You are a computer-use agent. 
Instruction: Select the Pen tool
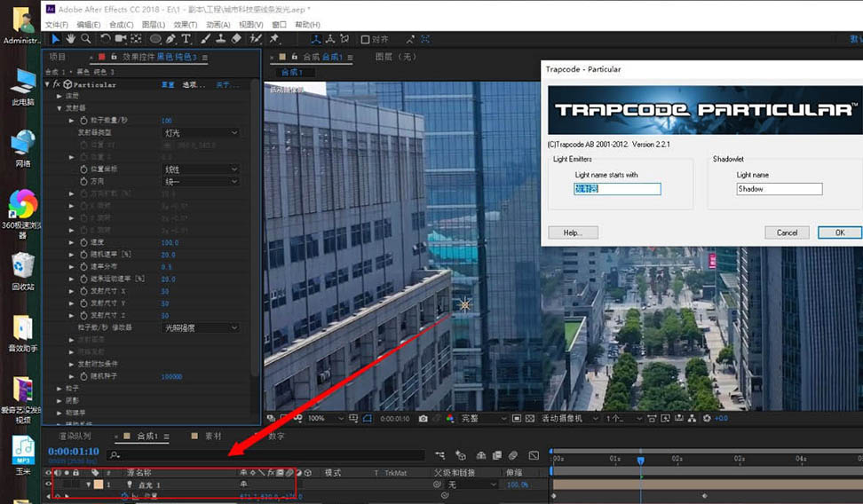click(x=170, y=39)
